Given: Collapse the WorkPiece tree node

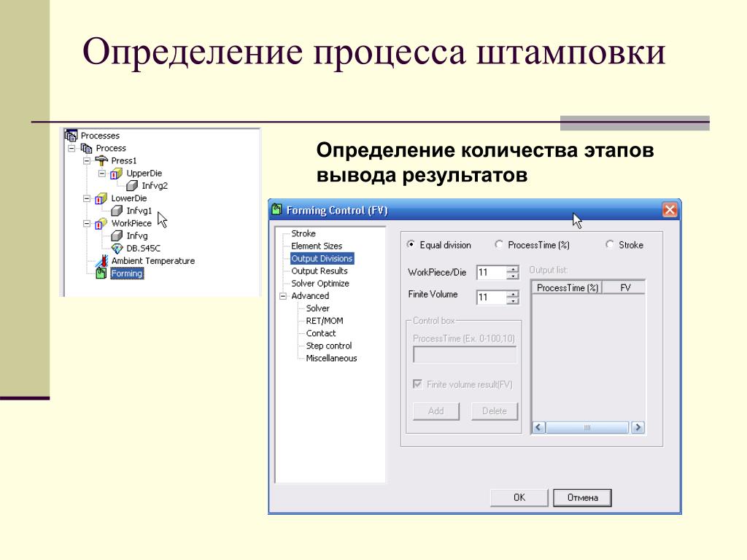Looking at the screenshot, I should click(x=87, y=223).
